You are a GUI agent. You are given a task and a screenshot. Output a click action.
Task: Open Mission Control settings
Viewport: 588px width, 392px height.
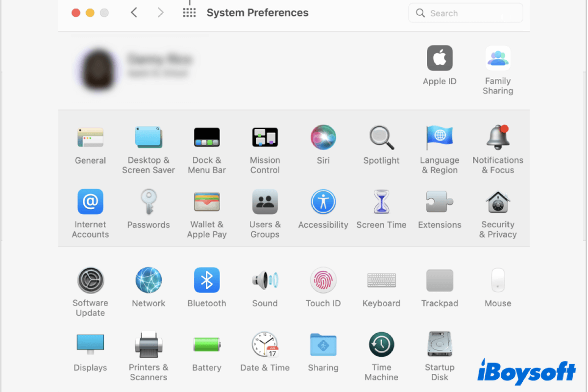(265, 138)
